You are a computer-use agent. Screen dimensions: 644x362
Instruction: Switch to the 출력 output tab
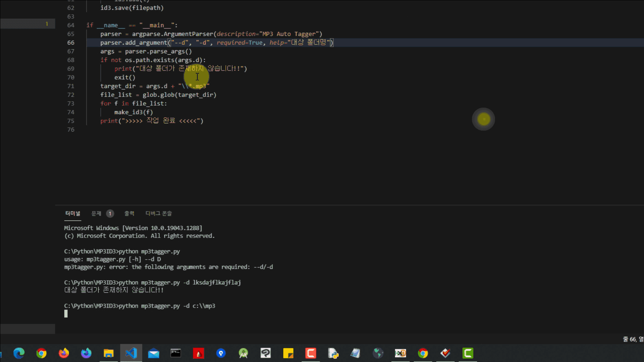[x=129, y=214]
